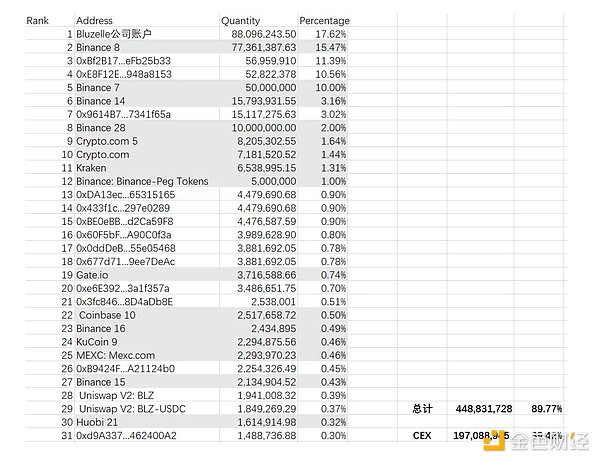This screenshot has width=600, height=462.
Task: Click the Percentage header cell
Action: (x=324, y=20)
